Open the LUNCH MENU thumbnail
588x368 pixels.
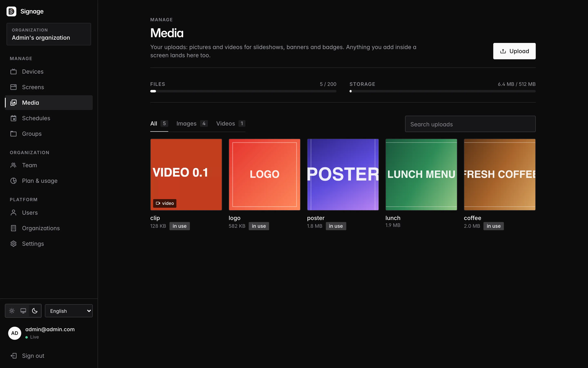421,175
